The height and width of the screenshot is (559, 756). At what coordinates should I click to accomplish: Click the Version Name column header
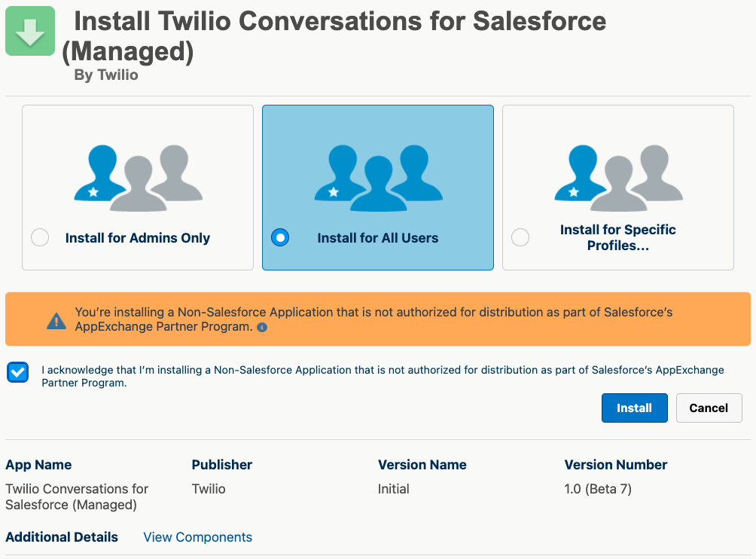coord(422,465)
